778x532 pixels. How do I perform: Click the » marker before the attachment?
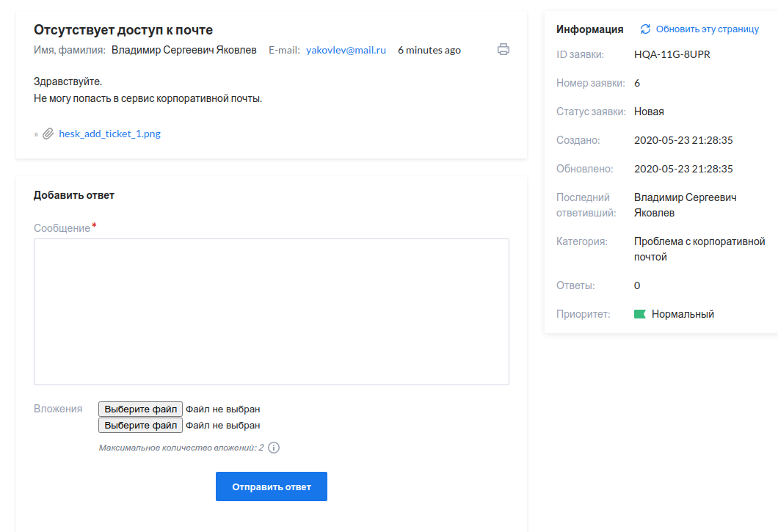[36, 134]
